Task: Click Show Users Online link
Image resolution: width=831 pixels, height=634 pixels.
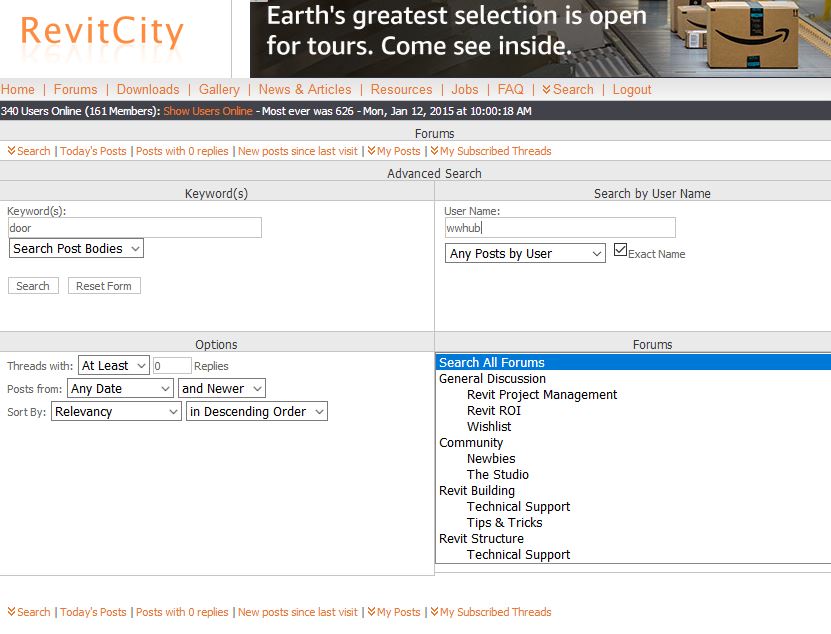Action: tap(208, 111)
